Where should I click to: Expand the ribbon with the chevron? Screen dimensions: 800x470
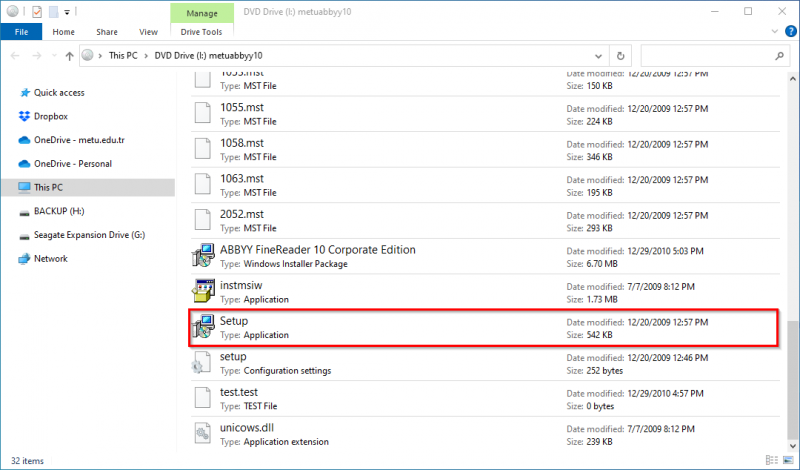point(774,32)
